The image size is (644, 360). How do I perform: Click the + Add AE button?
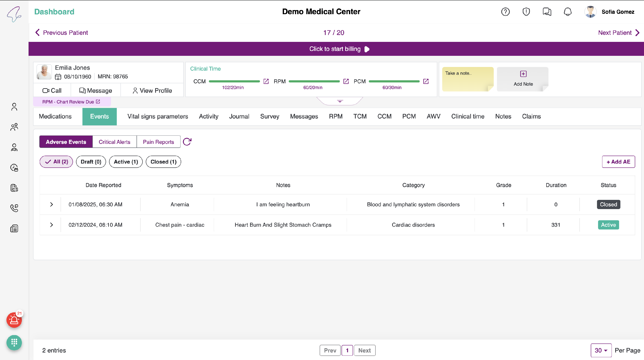[618, 162]
